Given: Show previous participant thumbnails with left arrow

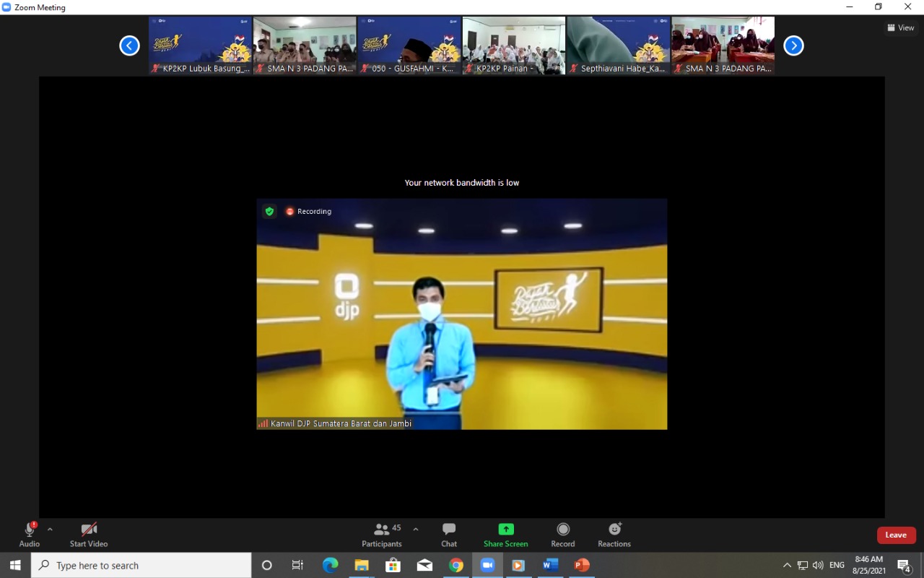Looking at the screenshot, I should [x=129, y=46].
